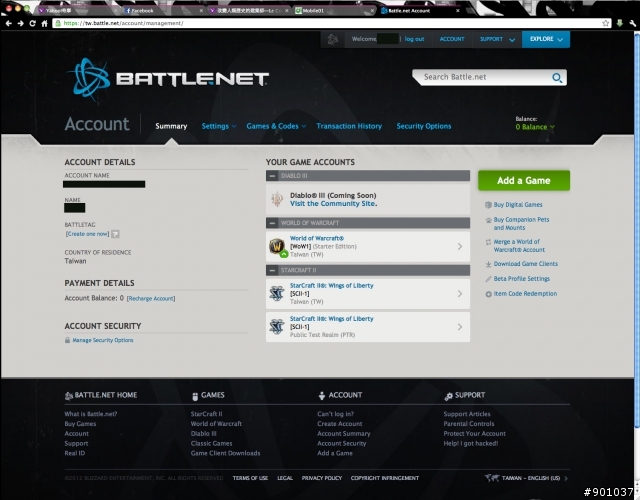
Task: Click the browser forward arrow
Action: point(20,23)
